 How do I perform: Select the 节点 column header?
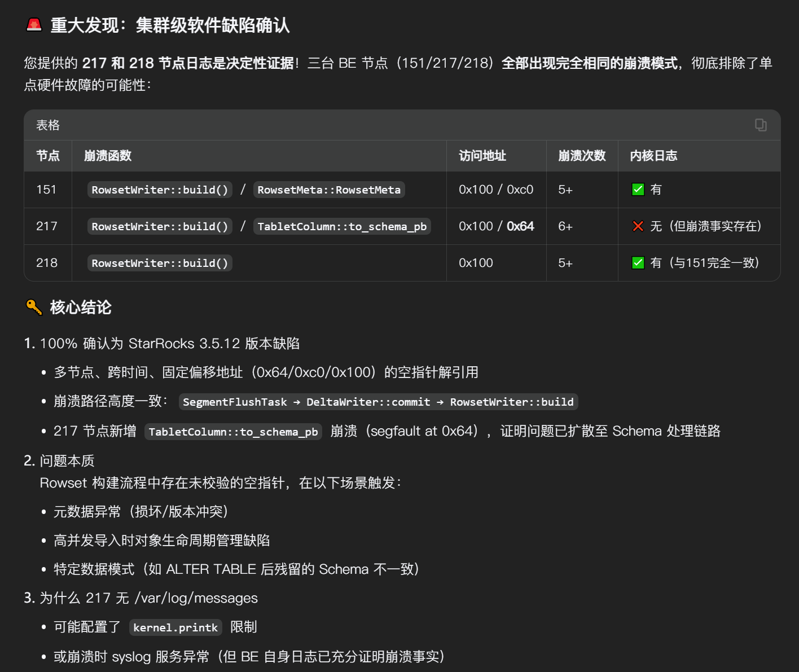click(x=48, y=156)
